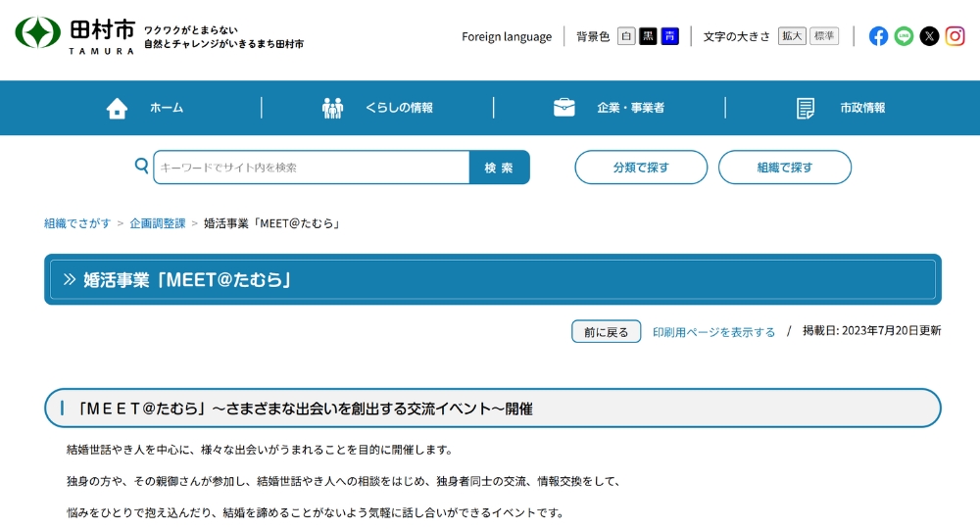Open the Facebook icon link

point(879,36)
